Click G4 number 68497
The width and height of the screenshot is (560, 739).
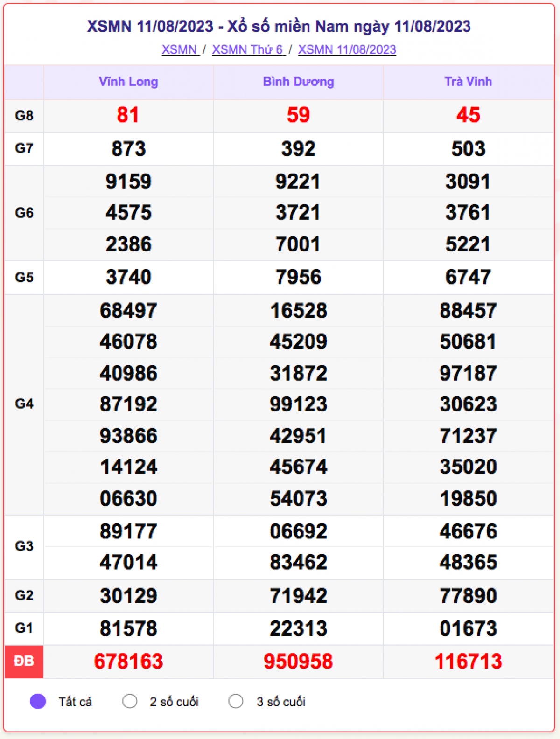click(x=128, y=311)
